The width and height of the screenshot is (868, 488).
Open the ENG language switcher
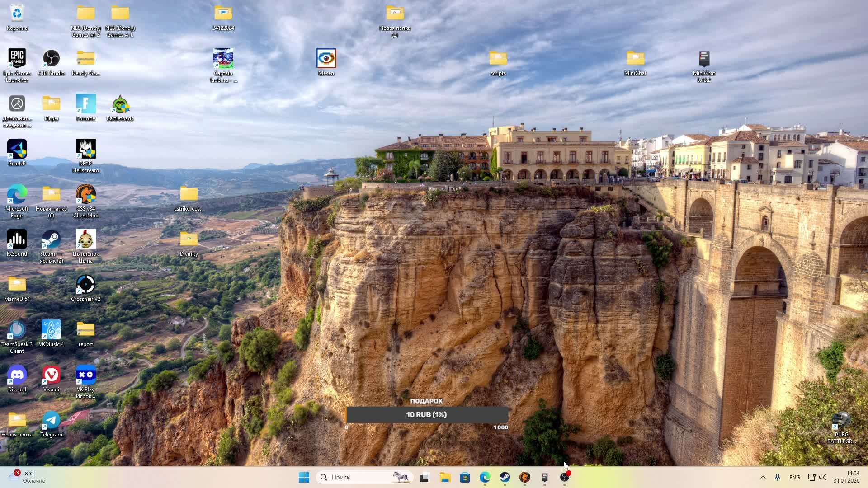(794, 477)
